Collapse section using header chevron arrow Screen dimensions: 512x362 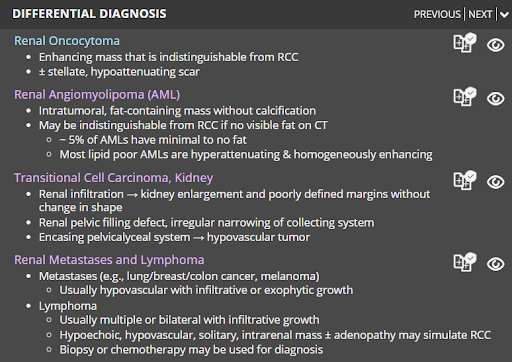coord(505,14)
